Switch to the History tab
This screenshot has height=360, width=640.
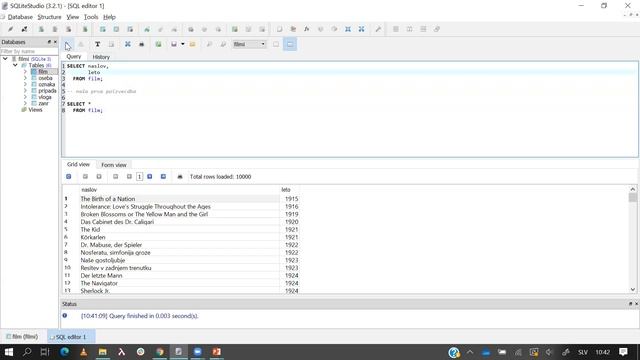click(x=101, y=57)
